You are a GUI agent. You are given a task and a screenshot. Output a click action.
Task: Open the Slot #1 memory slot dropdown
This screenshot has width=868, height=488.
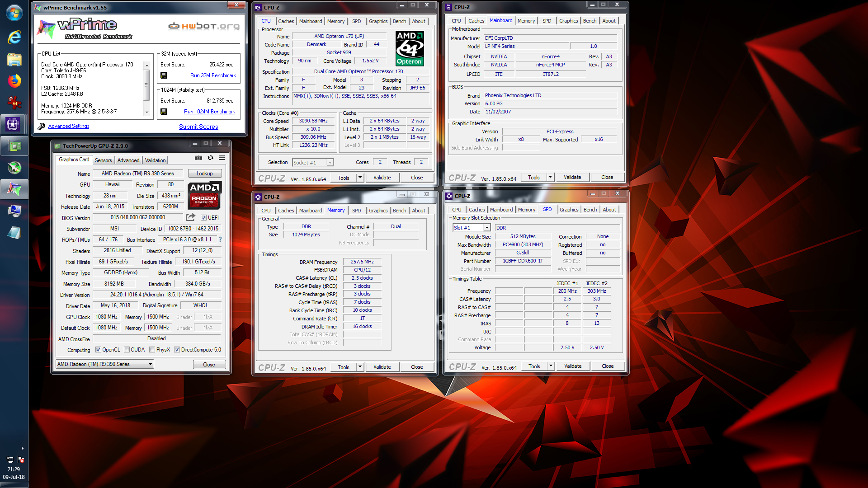472,228
